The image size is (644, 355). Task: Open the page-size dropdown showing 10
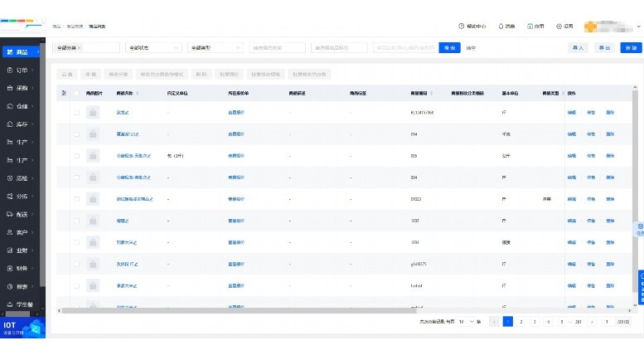coord(466,322)
